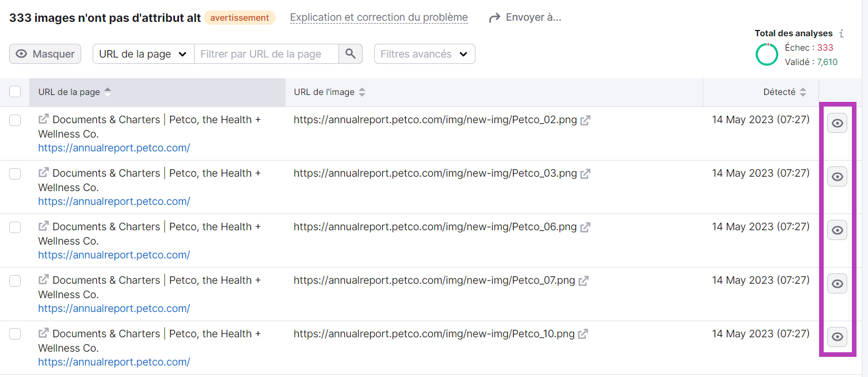This screenshot has height=377, width=868.
Task: Click the search magnifier icon
Action: point(351,54)
